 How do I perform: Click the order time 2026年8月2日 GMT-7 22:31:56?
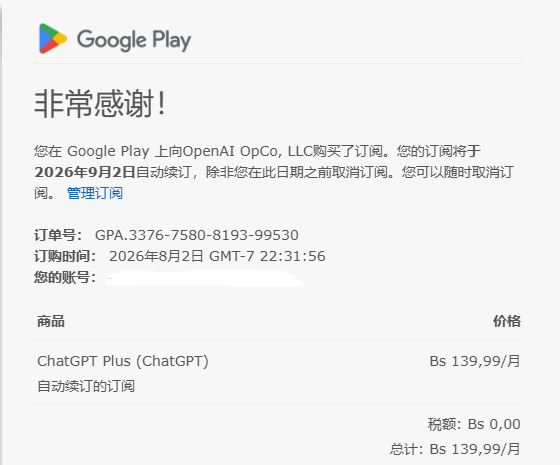[217, 256]
